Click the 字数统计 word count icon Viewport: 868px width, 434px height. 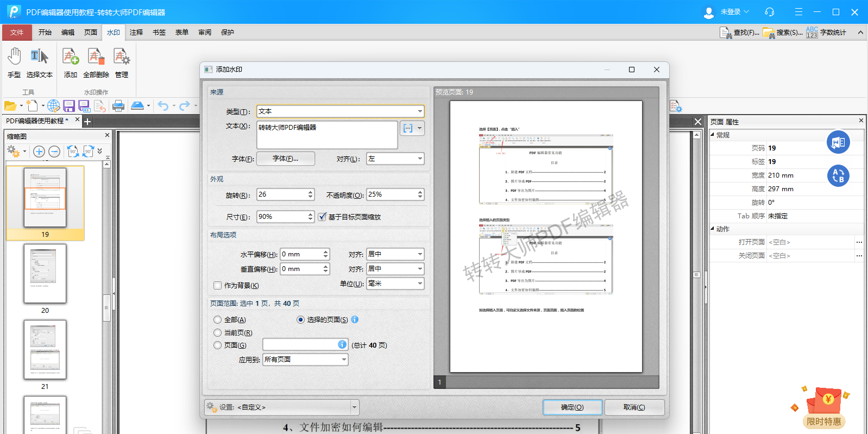[x=812, y=33]
